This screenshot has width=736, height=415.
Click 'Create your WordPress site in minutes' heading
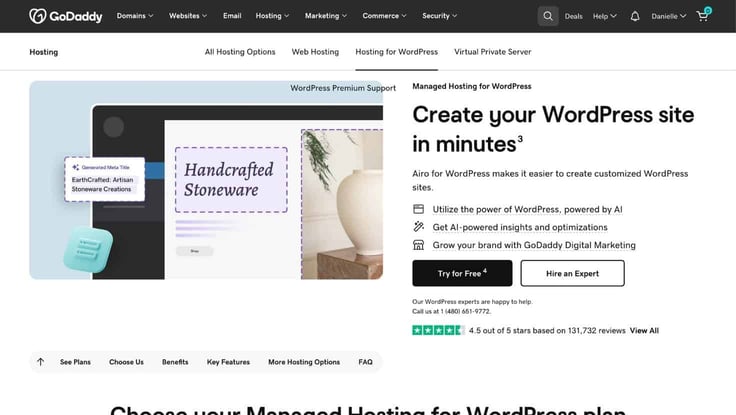coord(553,129)
